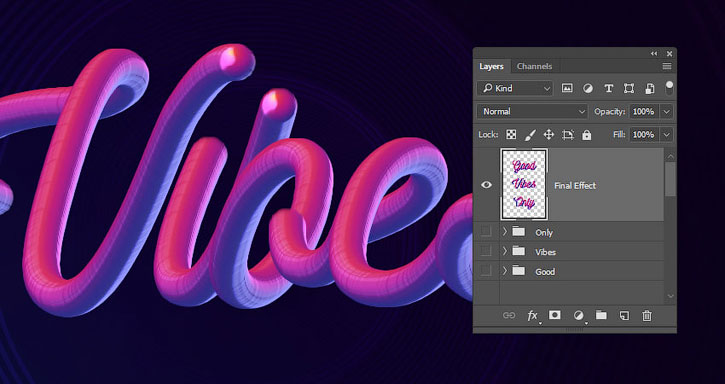Viewport: 725px width, 384px height.
Task: Expand the Good group
Action: click(505, 271)
